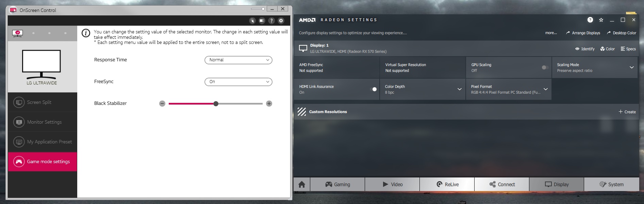Viewport: 644px width, 204px height.
Task: Open OnScreen Control settings gear icon
Action: coord(281,21)
